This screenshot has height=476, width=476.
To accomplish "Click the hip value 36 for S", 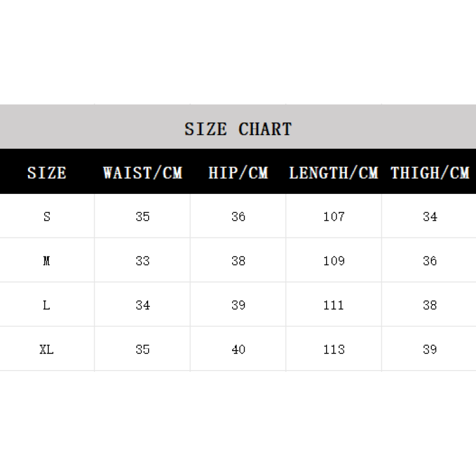I will [x=239, y=217].
